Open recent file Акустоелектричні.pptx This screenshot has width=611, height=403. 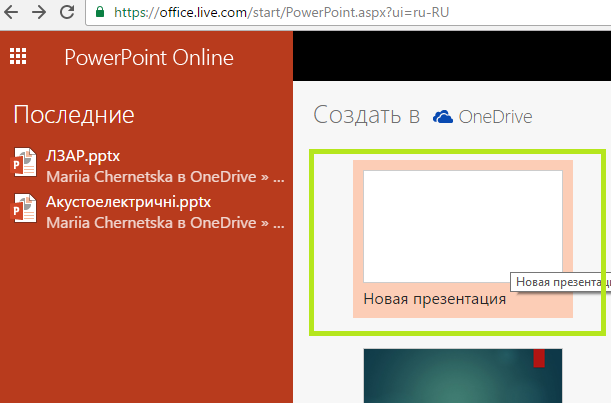pos(129,202)
